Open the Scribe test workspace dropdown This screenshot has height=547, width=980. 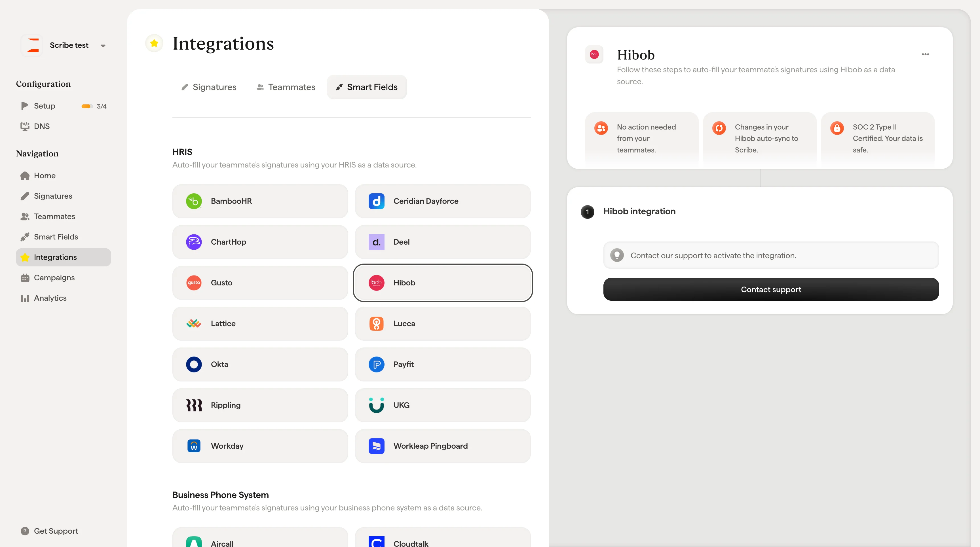[x=103, y=46]
